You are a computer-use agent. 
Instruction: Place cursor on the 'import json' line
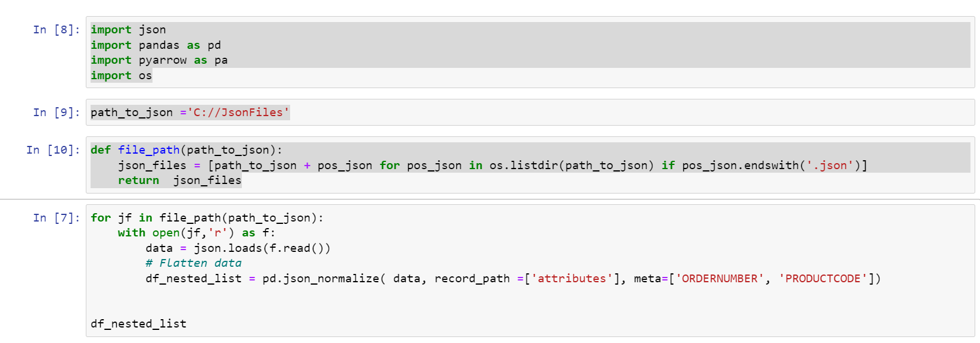pos(128,30)
